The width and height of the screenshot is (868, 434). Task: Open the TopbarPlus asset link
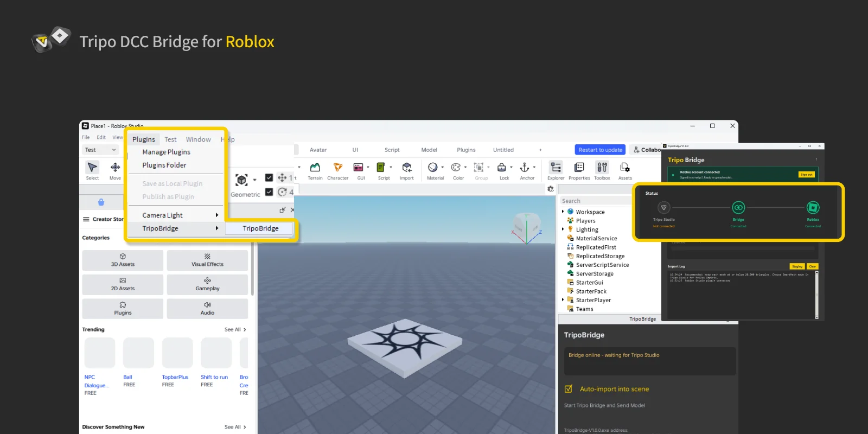[x=175, y=377]
